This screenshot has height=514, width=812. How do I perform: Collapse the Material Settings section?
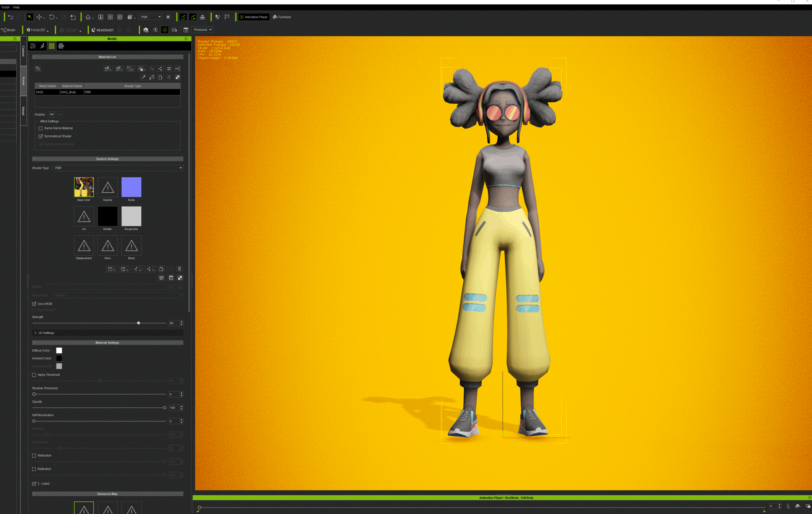click(x=34, y=343)
